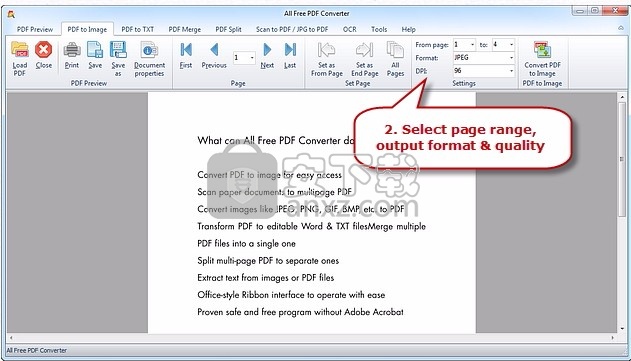This screenshot has width=631, height=361.
Task: Choose the Save as floppy icon
Action: click(x=118, y=50)
